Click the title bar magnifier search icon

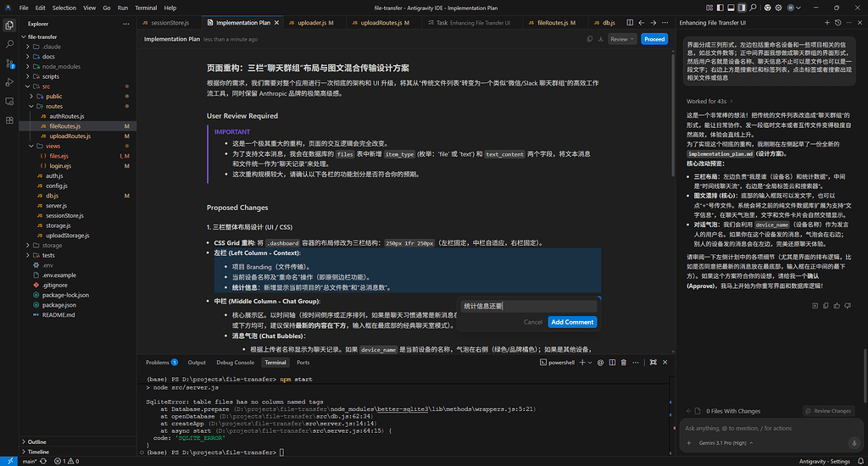753,8
